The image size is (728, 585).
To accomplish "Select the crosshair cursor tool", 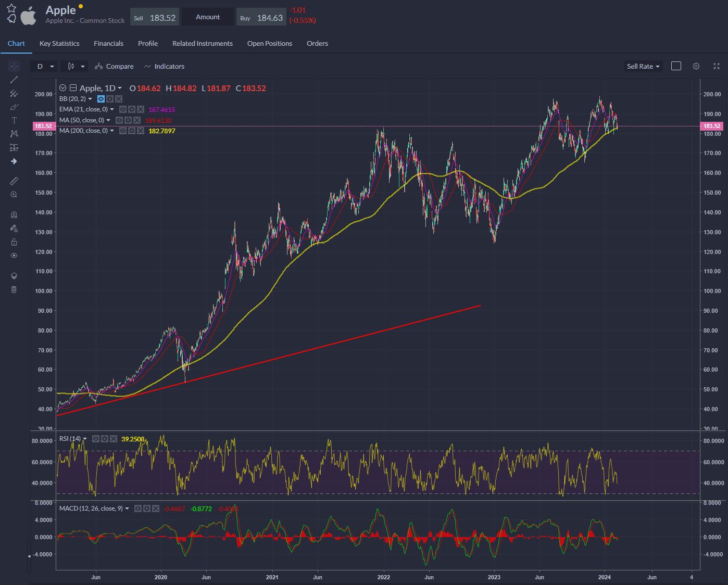I will click(14, 66).
